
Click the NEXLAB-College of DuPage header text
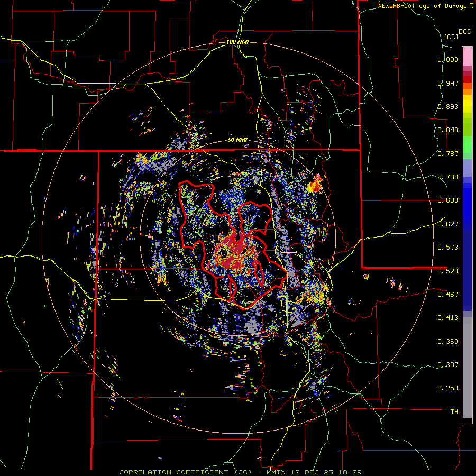422,6
